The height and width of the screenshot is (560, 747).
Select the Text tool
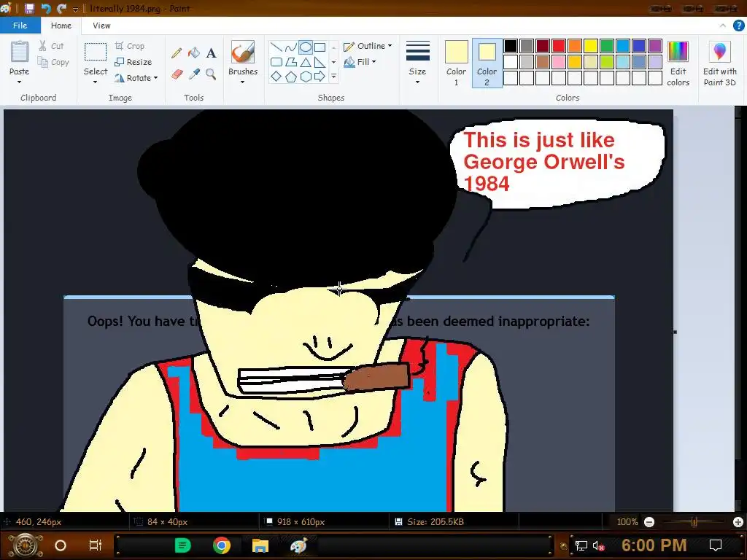211,52
